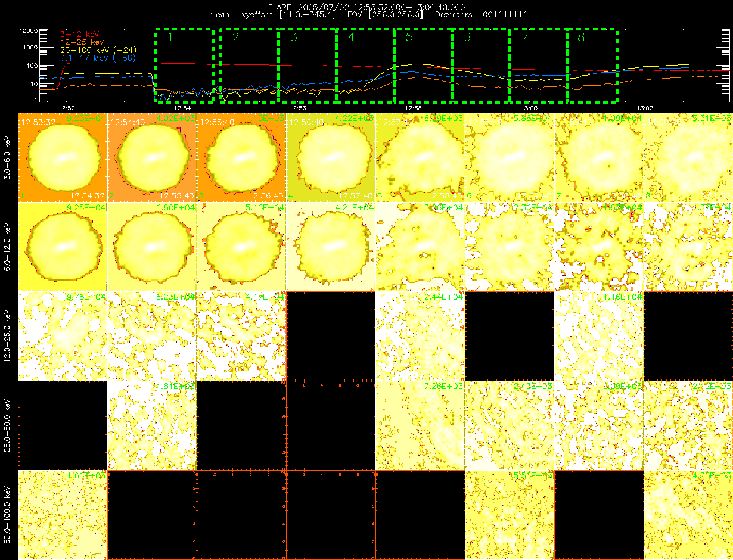Click the '3.0-6.0 keV' row label
Viewport: 733px width, 560px height.
coord(8,157)
